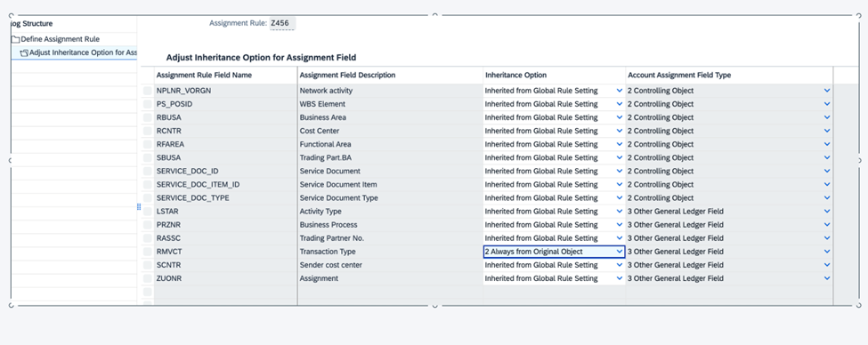Click the Account Assignment Field Type column header
The image size is (868, 345).
click(x=729, y=76)
